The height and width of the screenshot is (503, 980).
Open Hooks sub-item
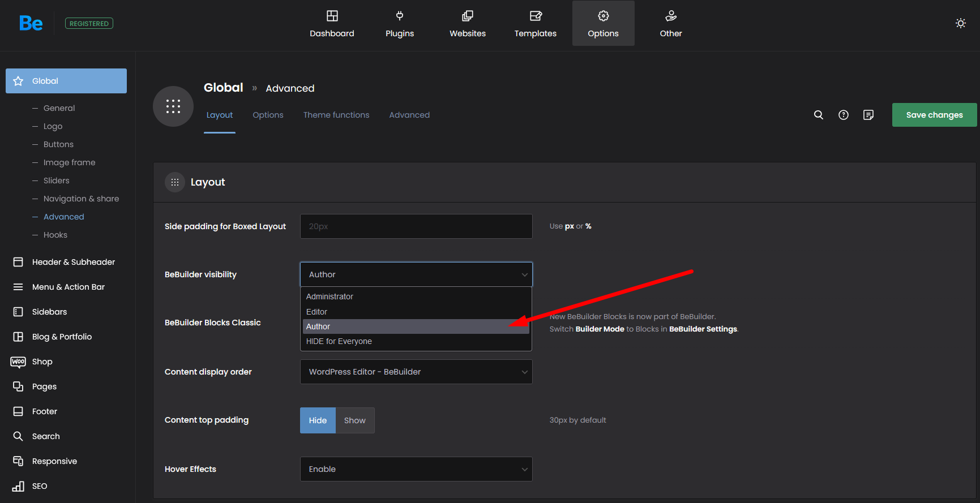click(55, 235)
